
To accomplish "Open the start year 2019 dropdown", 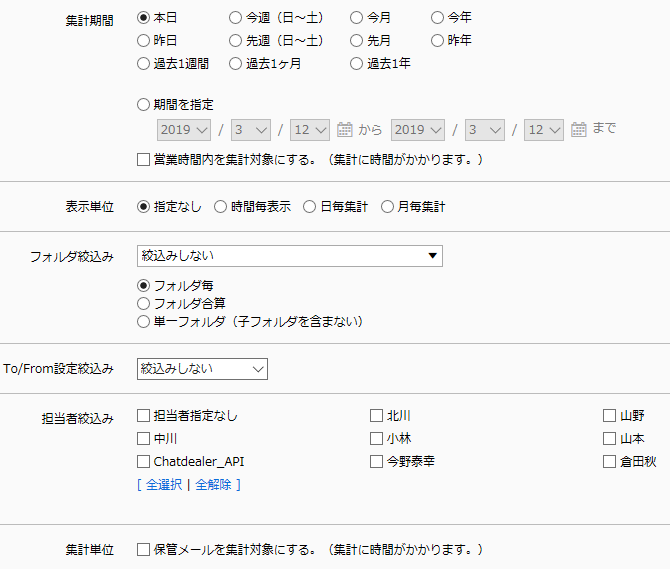I will [x=184, y=130].
